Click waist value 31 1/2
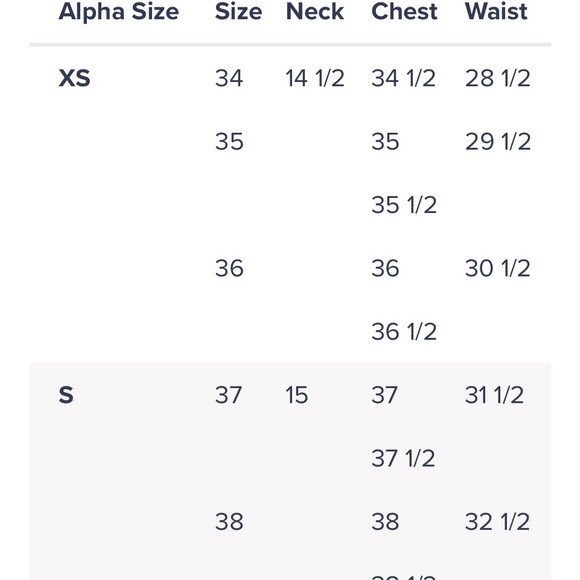The image size is (580, 580). coord(494,395)
